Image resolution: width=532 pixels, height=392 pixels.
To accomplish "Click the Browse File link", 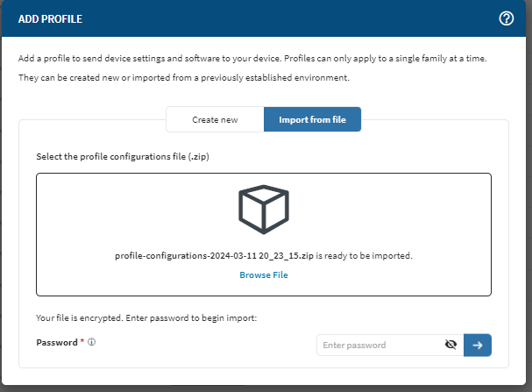I will tap(264, 274).
